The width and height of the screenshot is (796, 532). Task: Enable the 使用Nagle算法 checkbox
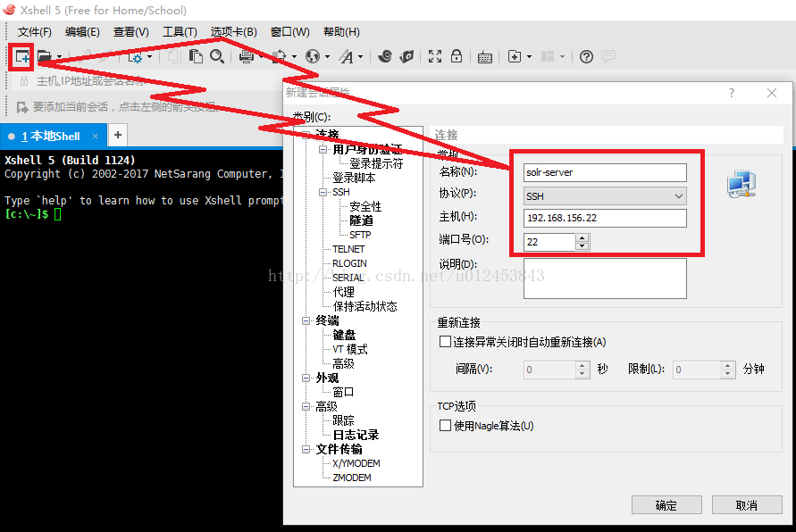(445, 426)
